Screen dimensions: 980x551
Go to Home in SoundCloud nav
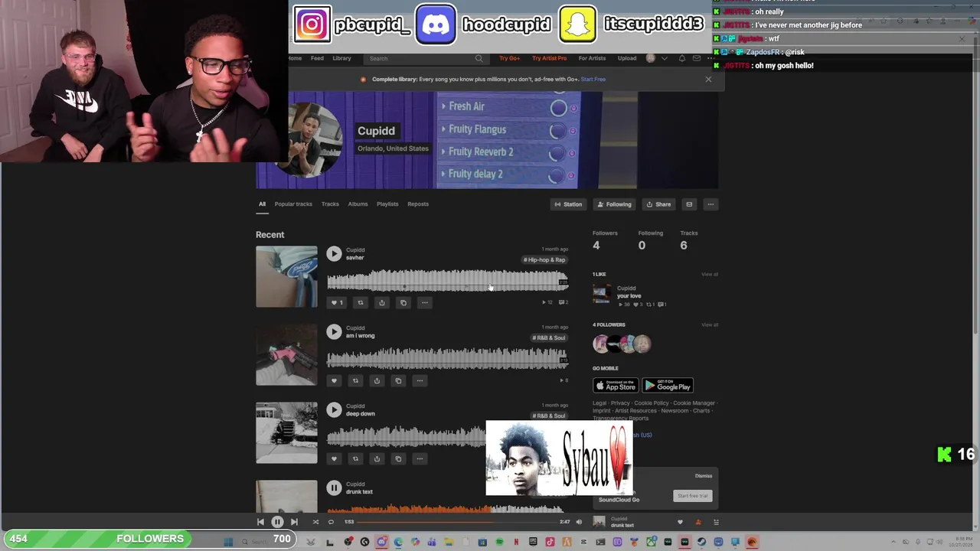[x=295, y=58]
